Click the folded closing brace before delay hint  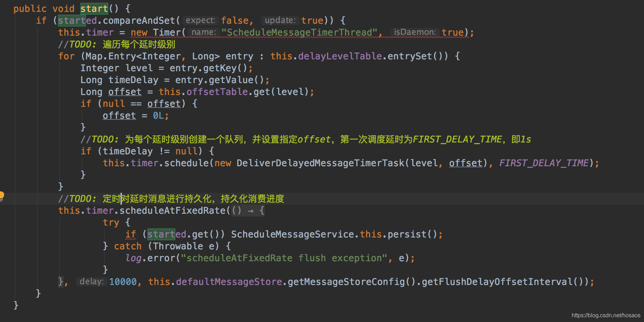click(61, 282)
